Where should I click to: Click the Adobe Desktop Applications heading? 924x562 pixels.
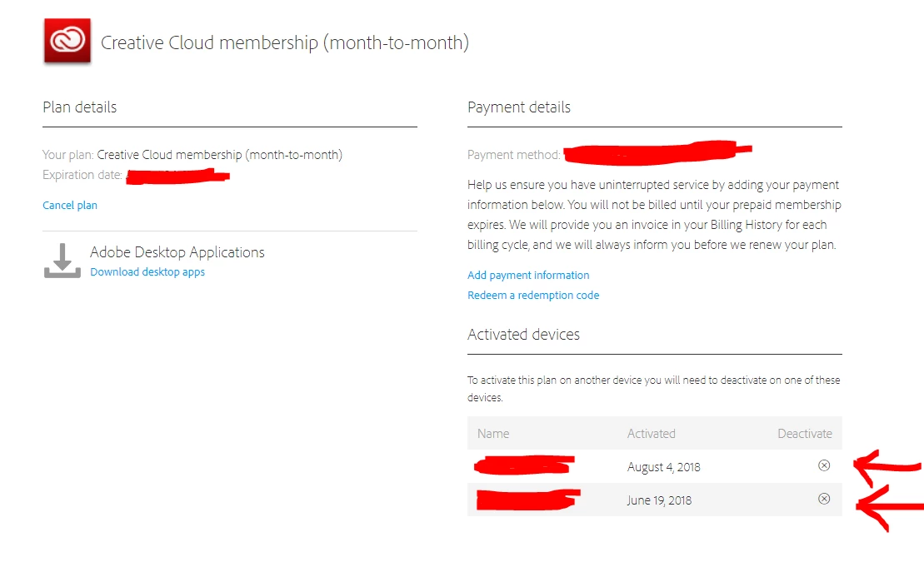coord(177,252)
